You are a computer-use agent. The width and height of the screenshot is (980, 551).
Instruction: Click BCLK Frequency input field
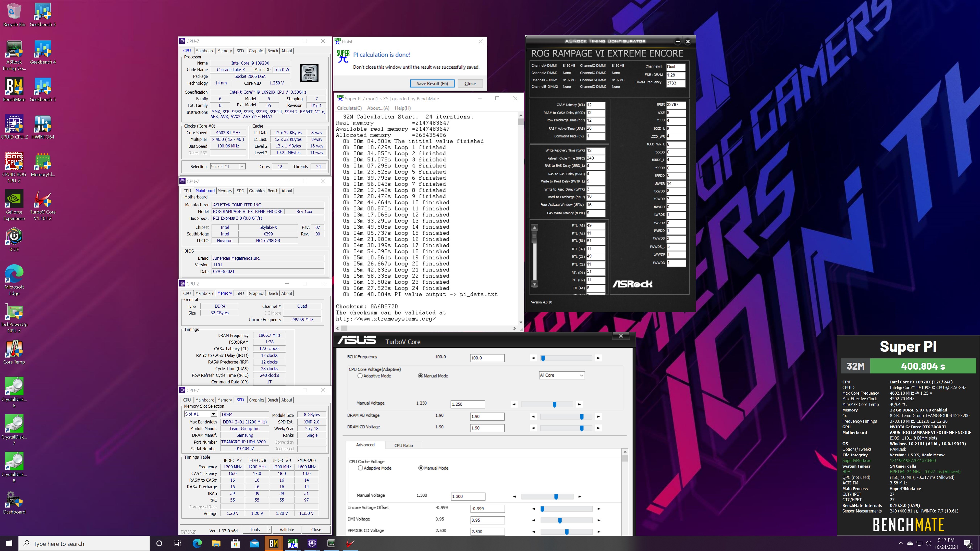[x=487, y=358]
